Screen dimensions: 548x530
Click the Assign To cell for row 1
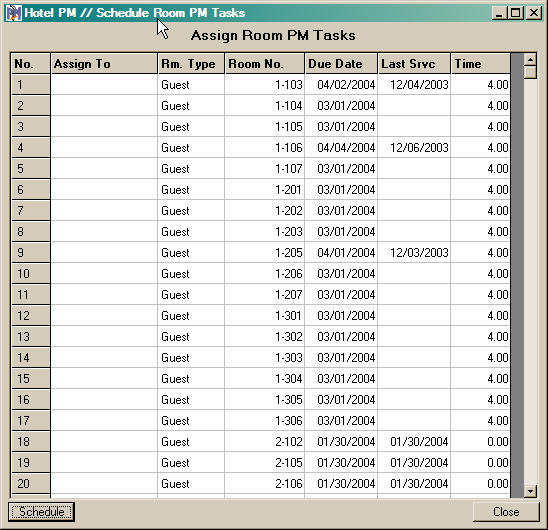click(x=104, y=85)
